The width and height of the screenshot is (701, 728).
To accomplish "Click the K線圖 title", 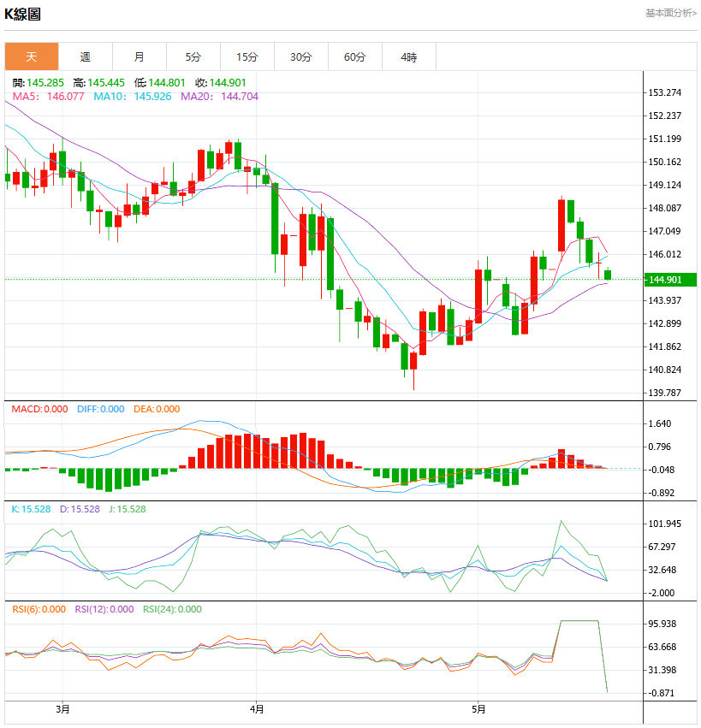I will (23, 14).
